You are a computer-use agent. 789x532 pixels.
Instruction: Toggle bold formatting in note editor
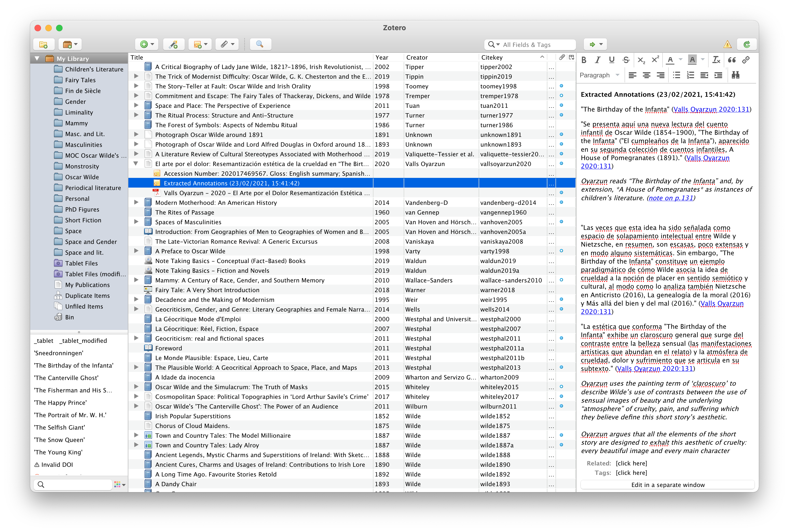[x=584, y=60]
